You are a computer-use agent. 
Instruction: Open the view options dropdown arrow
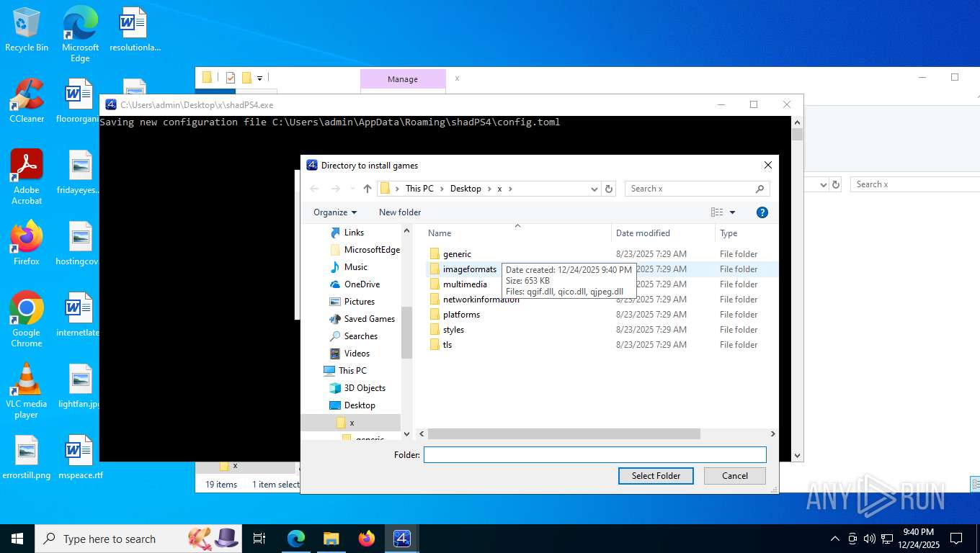click(x=733, y=212)
